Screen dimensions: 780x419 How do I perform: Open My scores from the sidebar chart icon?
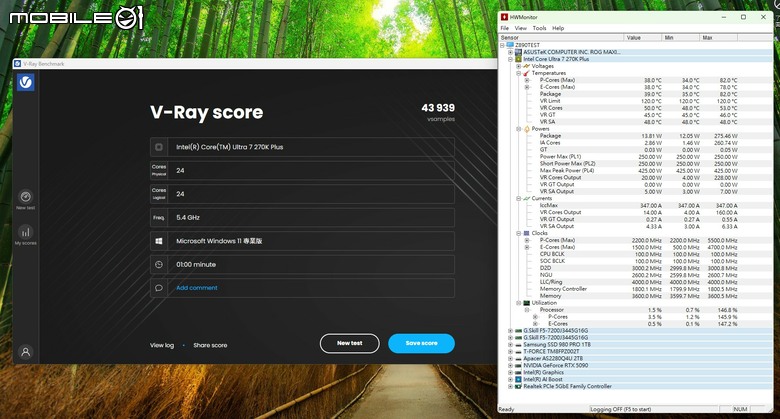coord(25,232)
